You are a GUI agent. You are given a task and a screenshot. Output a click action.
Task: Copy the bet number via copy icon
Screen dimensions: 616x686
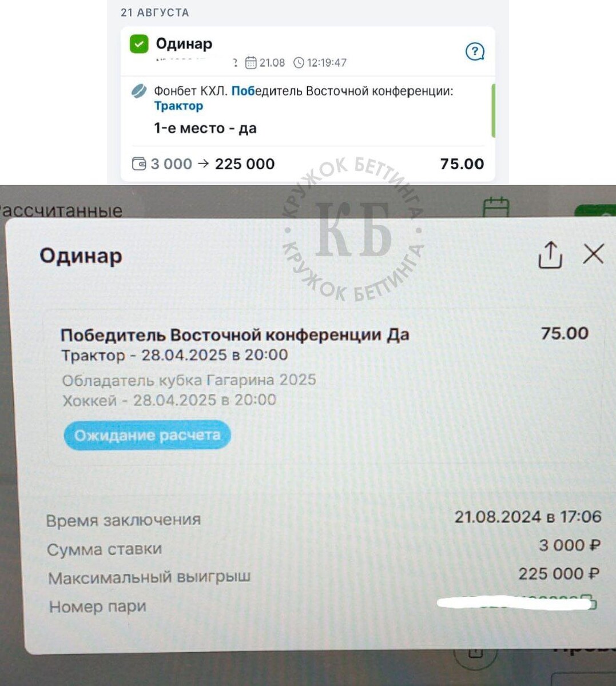589,602
